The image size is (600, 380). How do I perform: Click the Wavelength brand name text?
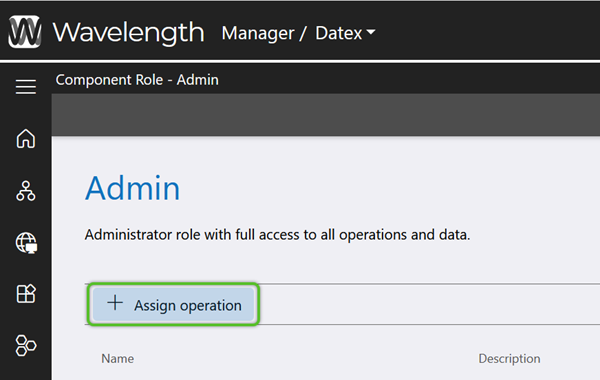128,33
